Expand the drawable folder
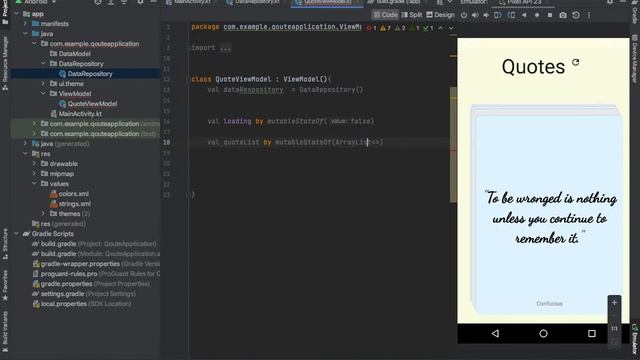This screenshot has width=640, height=360. [34, 164]
